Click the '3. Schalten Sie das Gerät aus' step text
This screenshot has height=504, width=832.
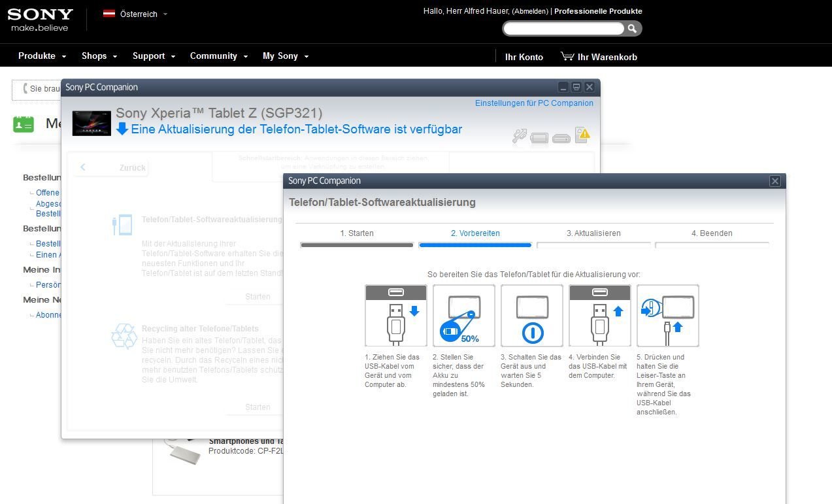[531, 371]
